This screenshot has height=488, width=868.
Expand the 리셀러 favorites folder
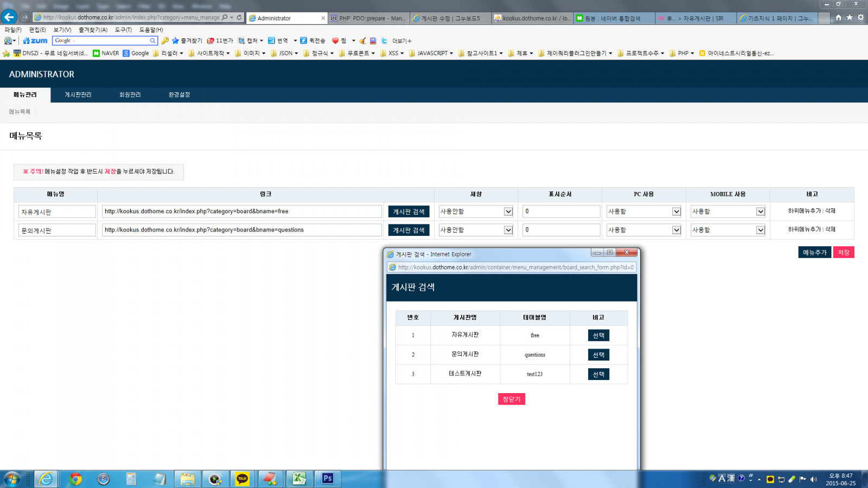click(168, 53)
